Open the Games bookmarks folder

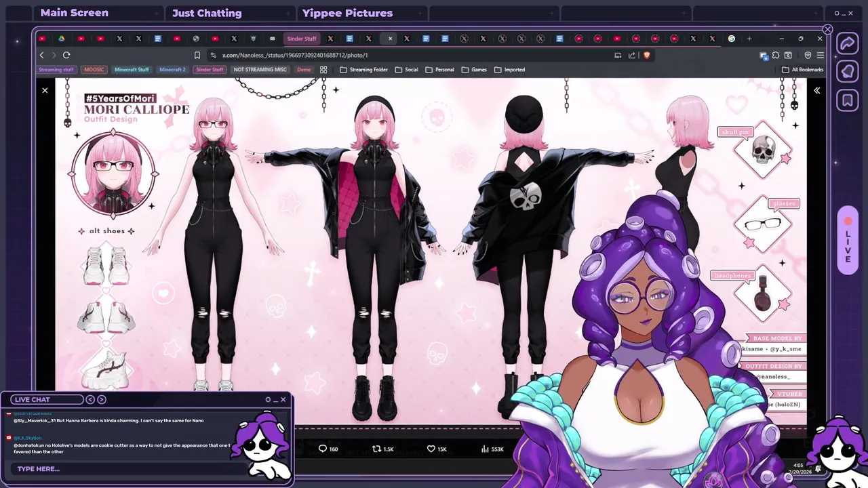click(x=474, y=70)
